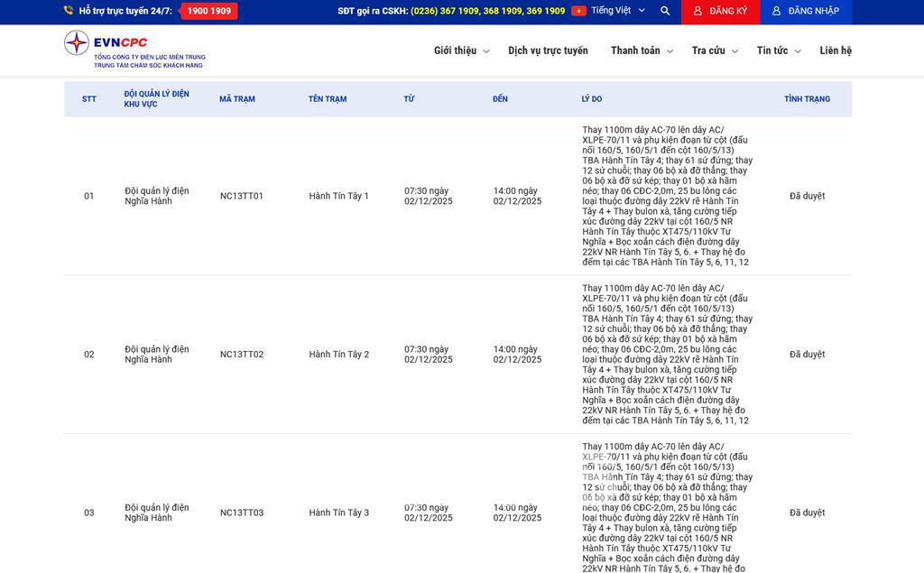This screenshot has width=924, height=573.
Task: Click station code NC13TT02
Action: point(242,355)
